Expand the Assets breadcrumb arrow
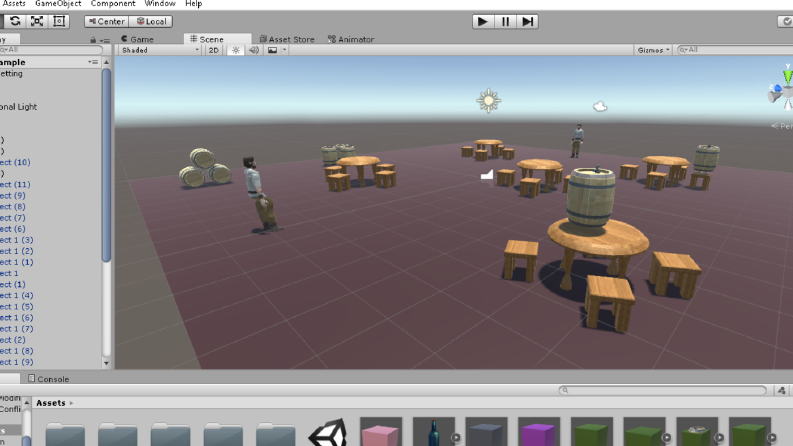Viewport: 793px width, 446px height. tap(71, 403)
